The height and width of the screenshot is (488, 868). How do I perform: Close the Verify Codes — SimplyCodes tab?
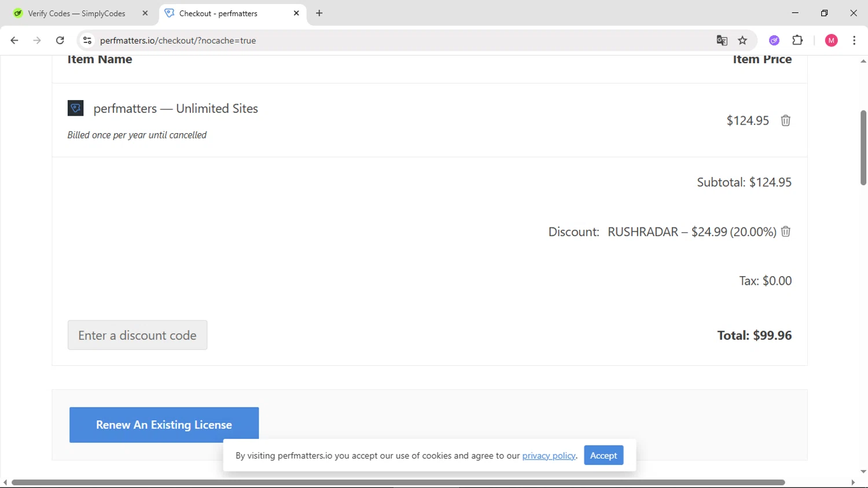click(145, 13)
